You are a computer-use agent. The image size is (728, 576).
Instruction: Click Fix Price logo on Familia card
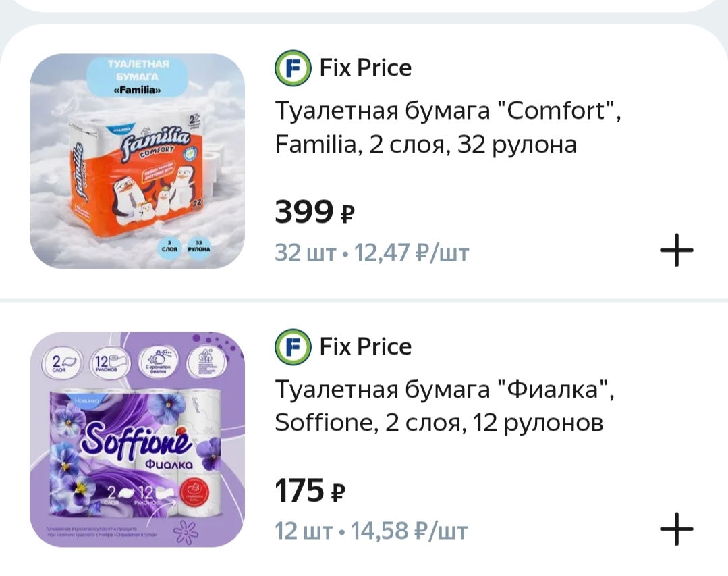pyautogui.click(x=292, y=68)
